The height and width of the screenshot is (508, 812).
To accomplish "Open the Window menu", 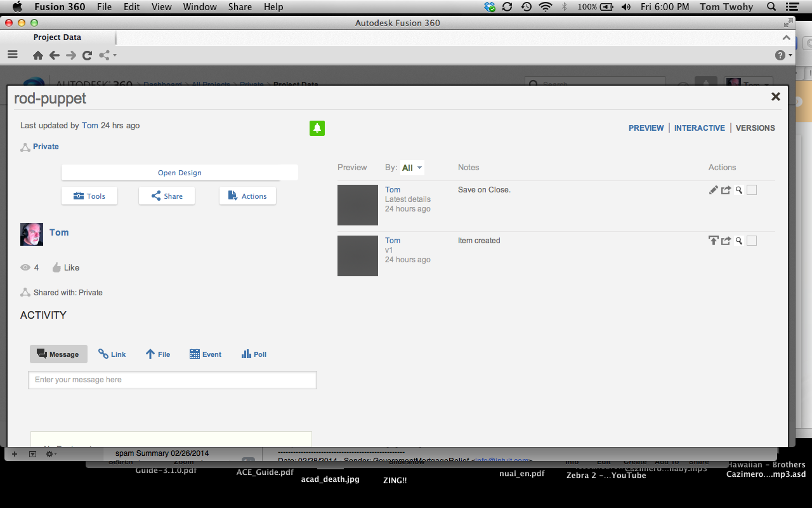I will coord(199,7).
